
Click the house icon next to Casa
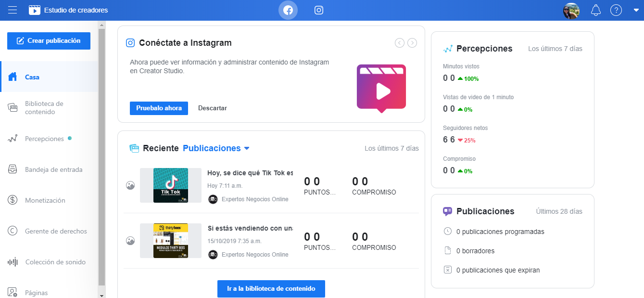click(13, 77)
